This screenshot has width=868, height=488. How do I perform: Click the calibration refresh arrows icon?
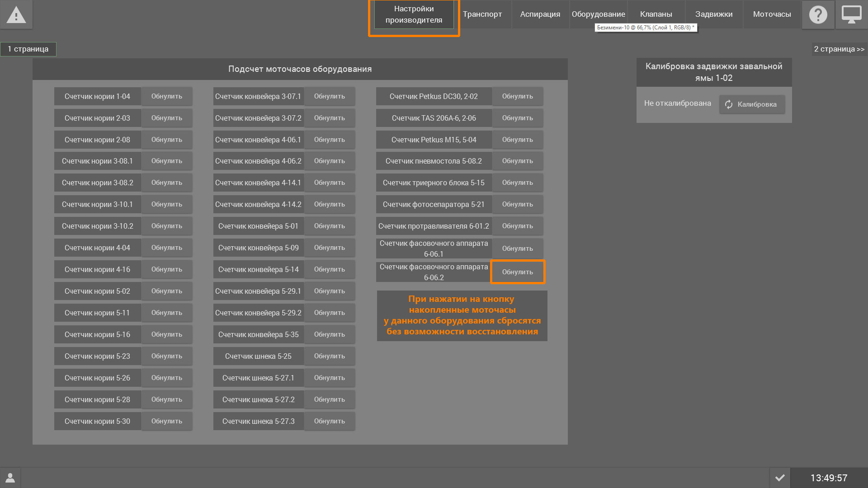729,104
